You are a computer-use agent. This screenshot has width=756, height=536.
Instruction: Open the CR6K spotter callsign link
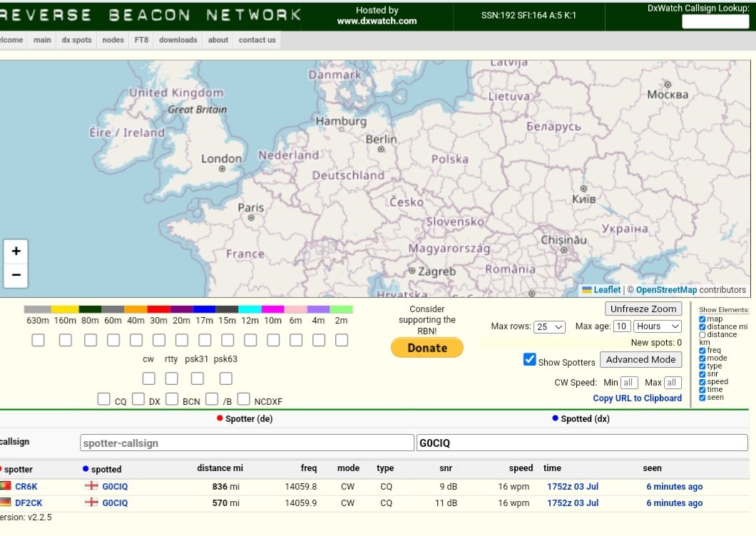pyautogui.click(x=26, y=486)
